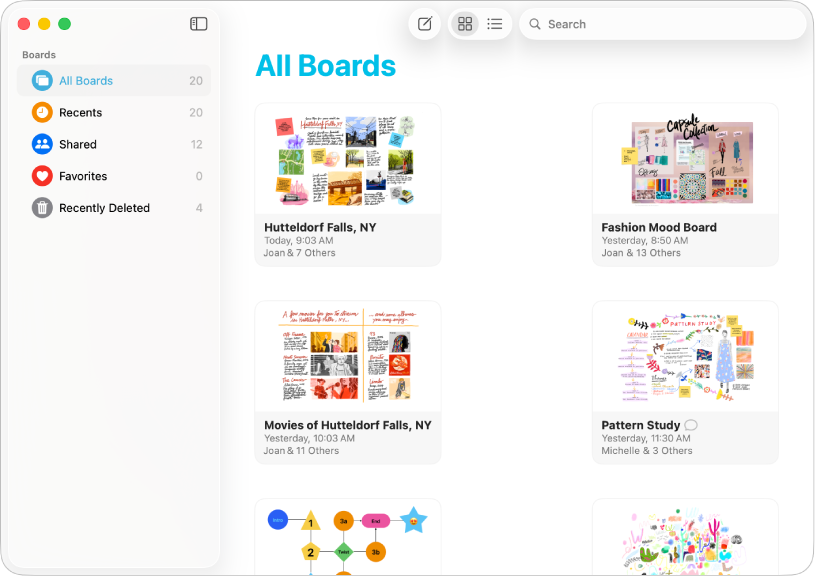This screenshot has width=818, height=578.
Task: Open the Movies of Hutteldorf Falls thumbnail
Action: [x=347, y=358]
